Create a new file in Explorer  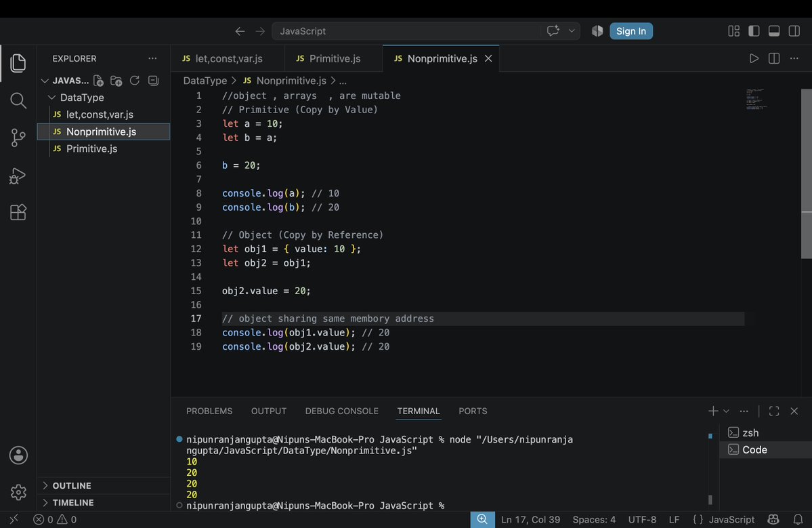(98, 81)
